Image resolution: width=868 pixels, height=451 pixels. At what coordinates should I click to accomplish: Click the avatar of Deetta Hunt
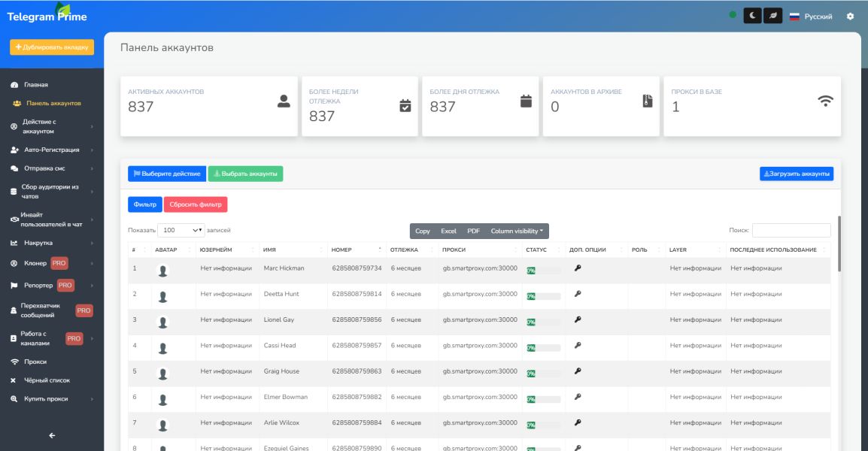(163, 296)
